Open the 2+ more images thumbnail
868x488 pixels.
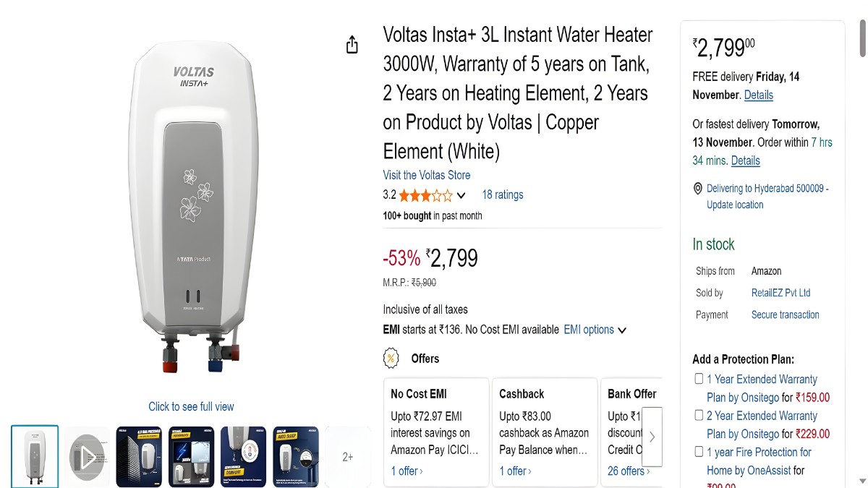[x=347, y=456]
